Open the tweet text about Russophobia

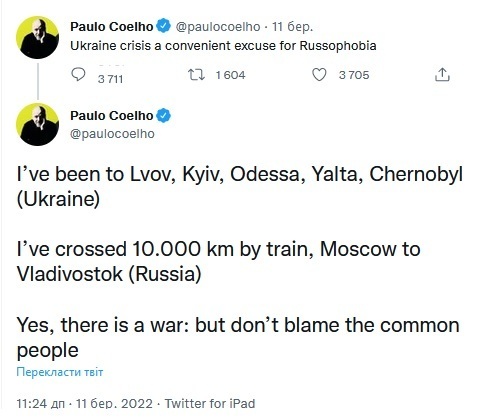coord(223,46)
